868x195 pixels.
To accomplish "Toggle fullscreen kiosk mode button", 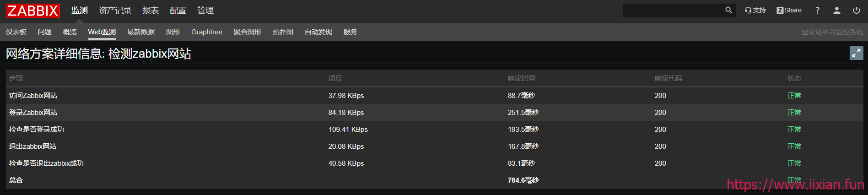I will pos(857,53).
